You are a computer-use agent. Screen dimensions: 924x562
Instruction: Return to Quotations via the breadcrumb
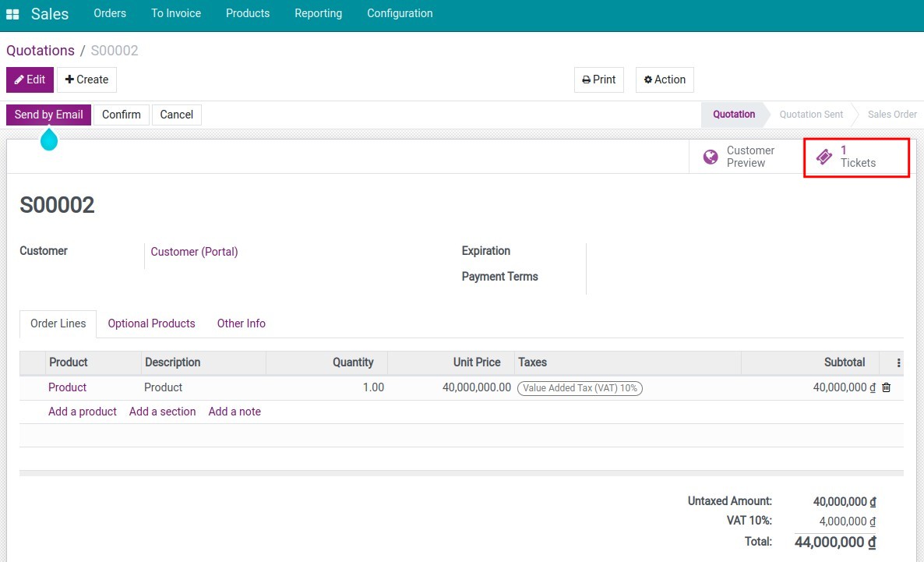pyautogui.click(x=41, y=50)
